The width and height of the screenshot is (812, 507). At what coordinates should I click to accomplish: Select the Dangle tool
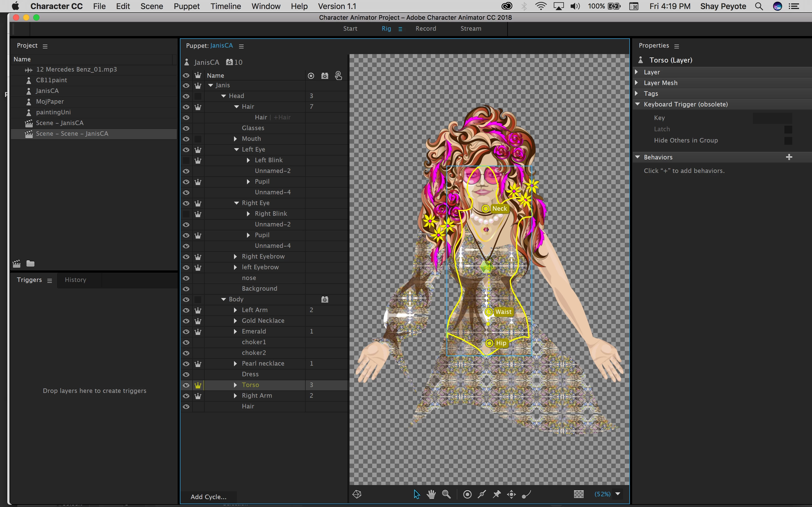tap(526, 494)
